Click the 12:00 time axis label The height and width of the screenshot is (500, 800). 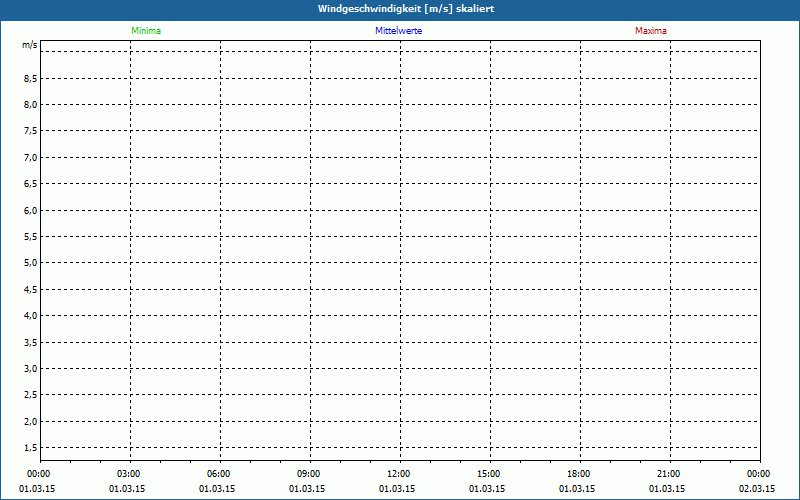point(398,474)
